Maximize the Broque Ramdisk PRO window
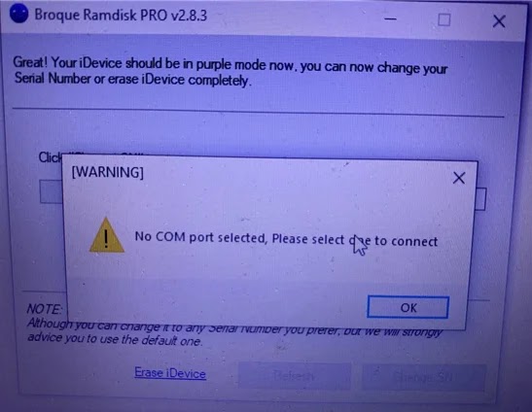The height and width of the screenshot is (412, 532). click(444, 19)
